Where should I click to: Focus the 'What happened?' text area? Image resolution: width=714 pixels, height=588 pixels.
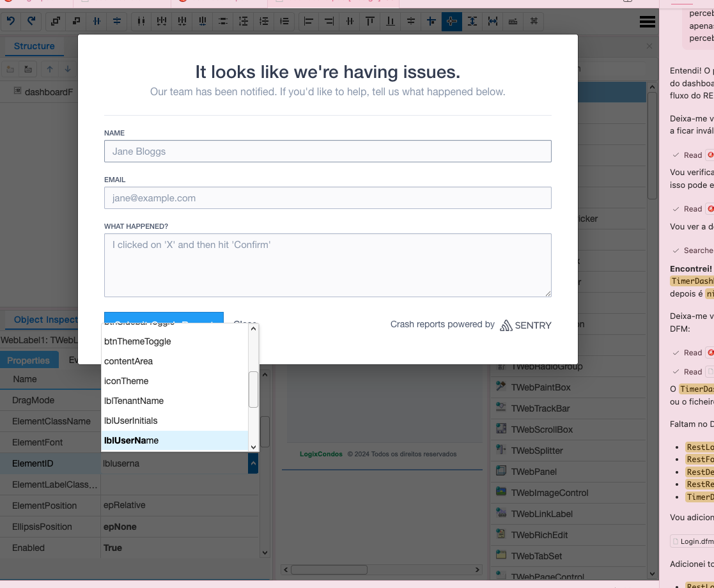[x=327, y=265]
